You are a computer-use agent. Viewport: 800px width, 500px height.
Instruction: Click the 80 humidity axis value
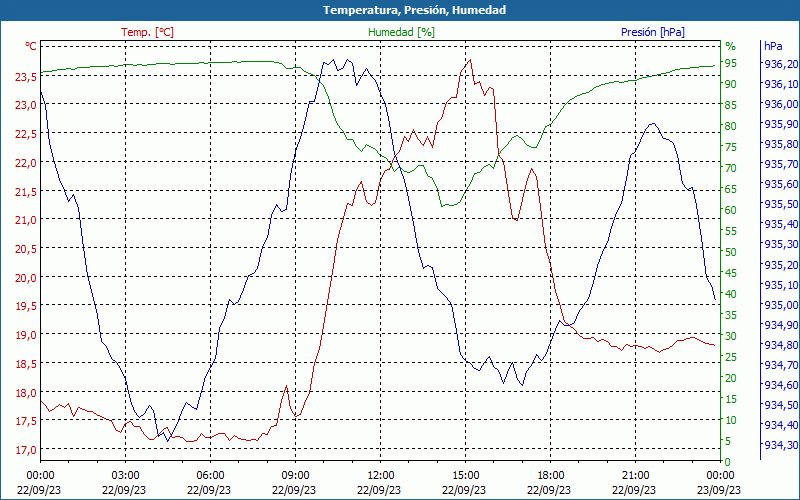tap(731, 126)
